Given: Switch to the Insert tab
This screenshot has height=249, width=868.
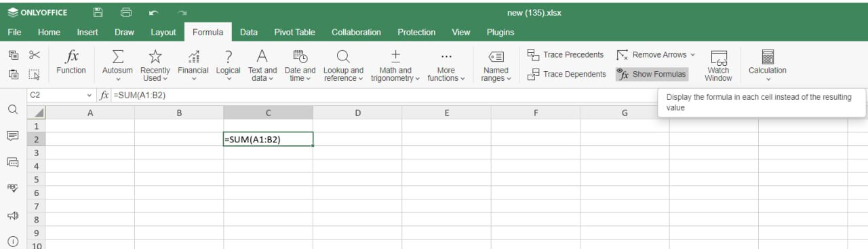Looking at the screenshot, I should click(x=87, y=32).
